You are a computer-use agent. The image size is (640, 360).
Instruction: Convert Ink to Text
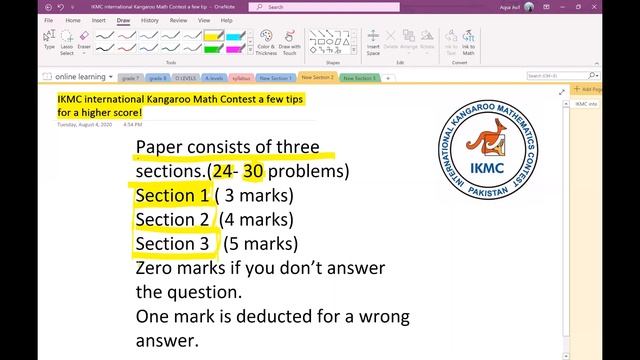pyautogui.click(x=451, y=42)
